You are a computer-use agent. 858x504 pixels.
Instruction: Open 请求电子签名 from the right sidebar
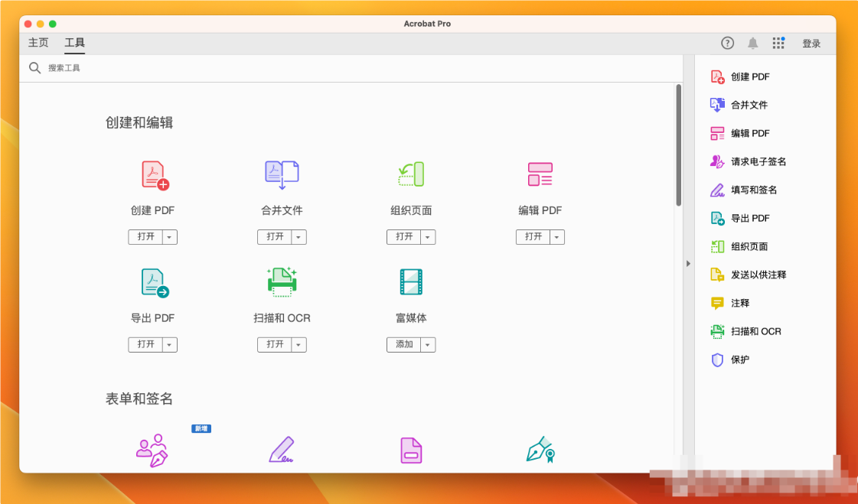click(748, 162)
